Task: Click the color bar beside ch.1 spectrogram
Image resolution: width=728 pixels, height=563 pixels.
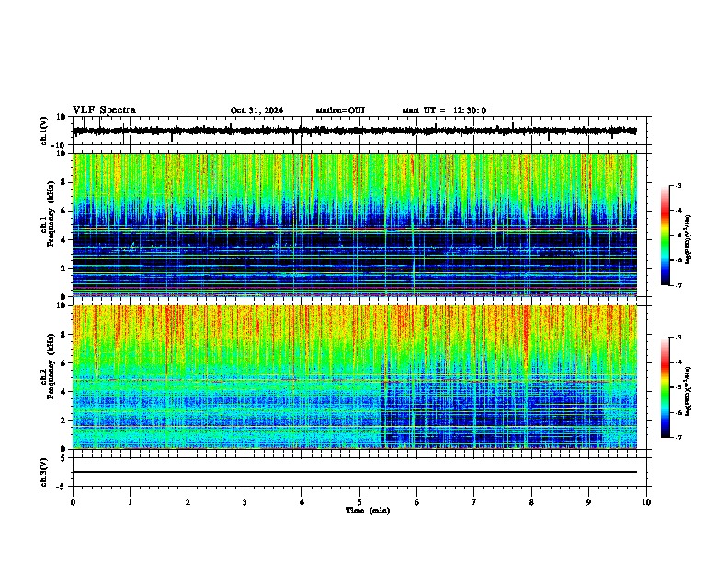Action: (665, 236)
